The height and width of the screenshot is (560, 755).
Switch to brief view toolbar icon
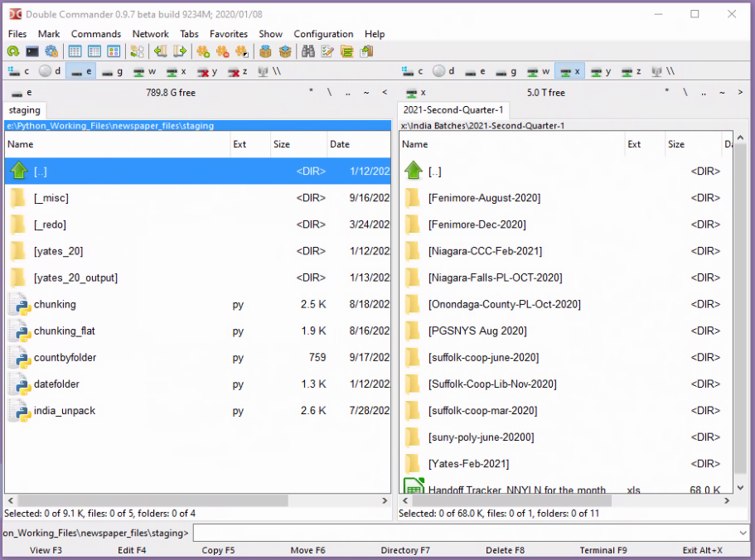tap(75, 51)
